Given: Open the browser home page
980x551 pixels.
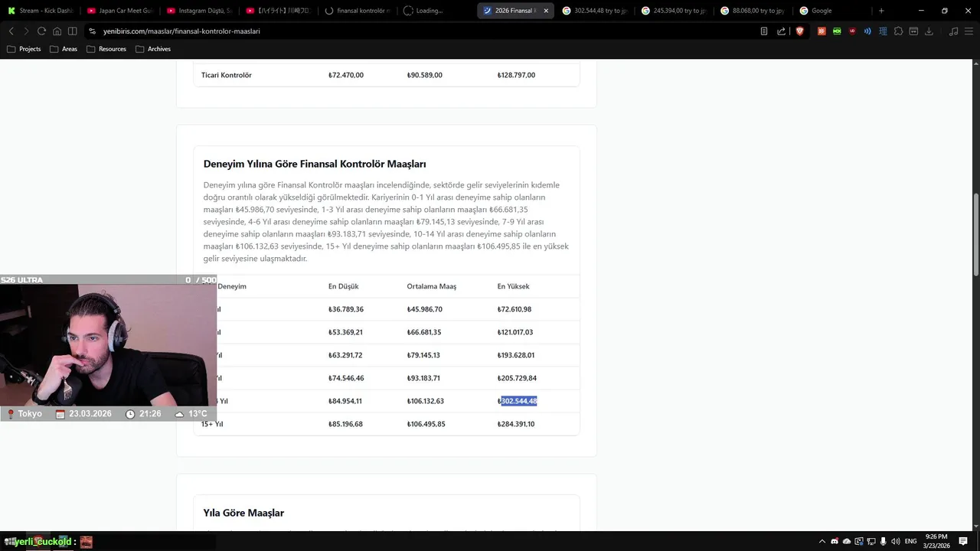Looking at the screenshot, I should pyautogui.click(x=57, y=31).
